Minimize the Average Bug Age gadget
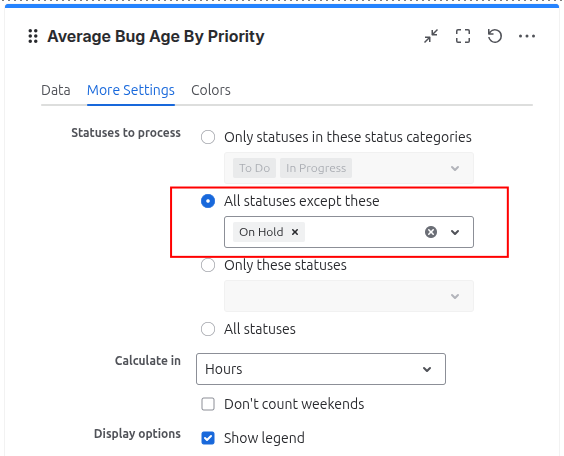The image size is (564, 456). click(x=431, y=36)
